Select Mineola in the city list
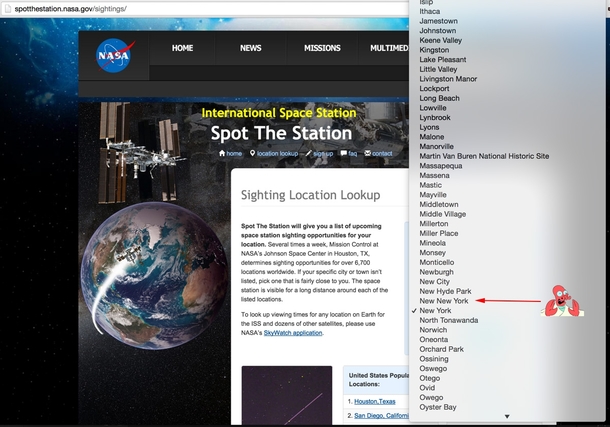610x427 pixels. [x=433, y=243]
